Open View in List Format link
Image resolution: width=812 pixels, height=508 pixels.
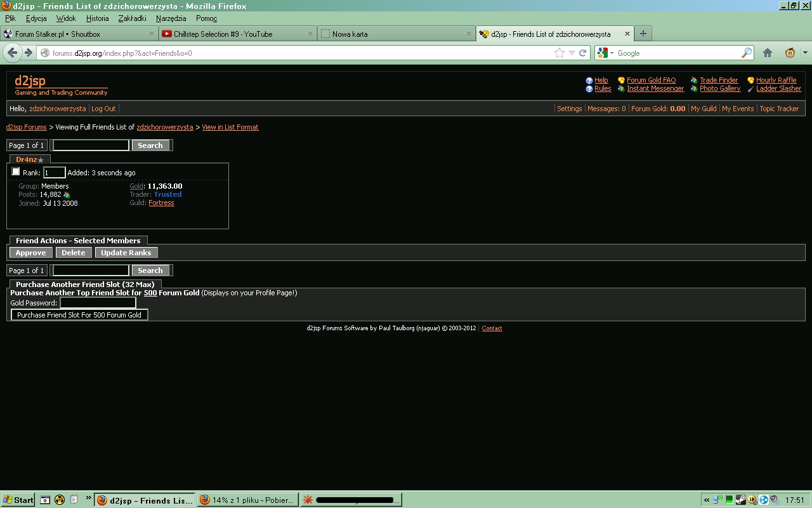pyautogui.click(x=230, y=127)
